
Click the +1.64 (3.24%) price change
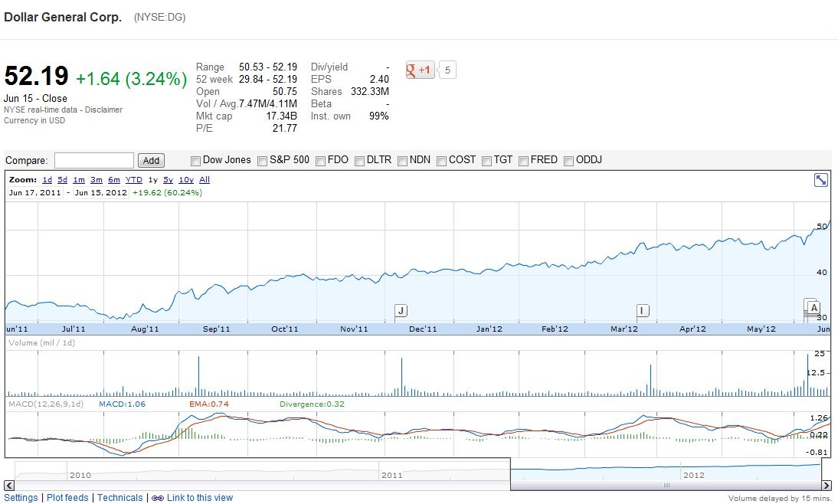(132, 79)
